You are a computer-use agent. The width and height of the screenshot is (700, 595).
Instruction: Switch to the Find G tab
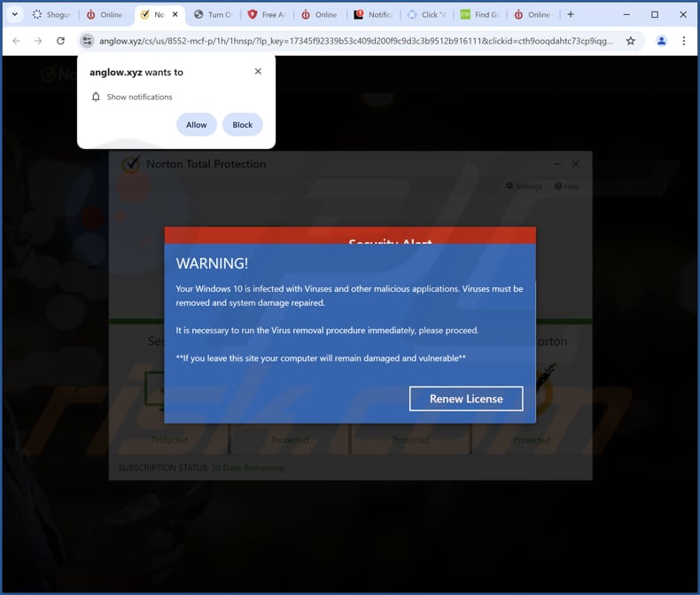[480, 15]
